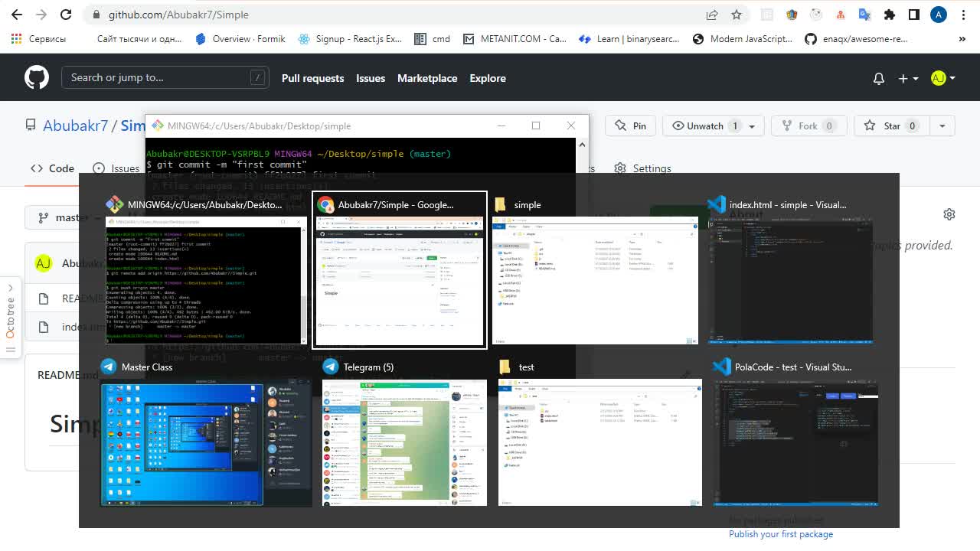This screenshot has width=980, height=551.
Task: View site info via the lock icon
Action: click(x=95, y=15)
